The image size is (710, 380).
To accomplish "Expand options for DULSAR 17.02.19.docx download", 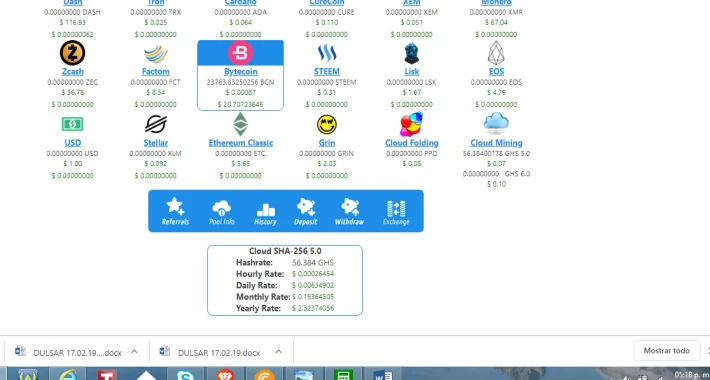I will (x=278, y=351).
